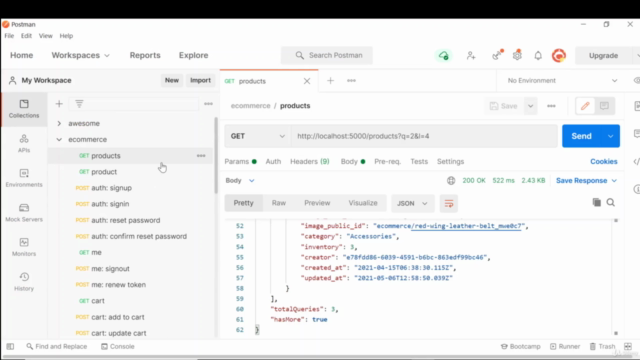This screenshot has height=360, width=640.
Task: Open the user avatar menu
Action: pos(559,55)
